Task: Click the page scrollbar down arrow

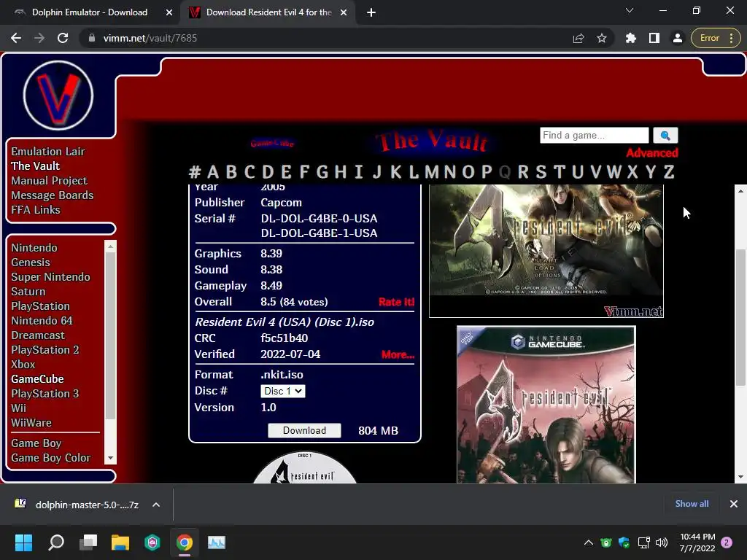Action: (x=740, y=477)
